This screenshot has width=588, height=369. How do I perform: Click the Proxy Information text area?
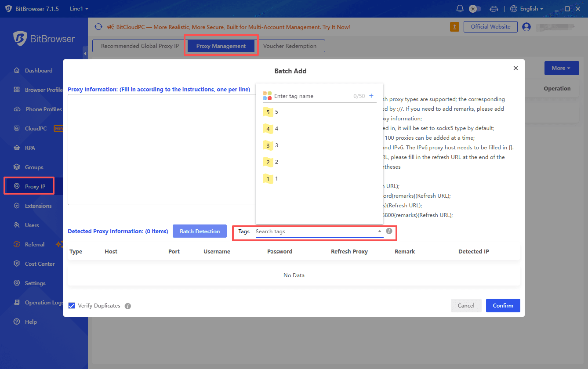[162, 149]
